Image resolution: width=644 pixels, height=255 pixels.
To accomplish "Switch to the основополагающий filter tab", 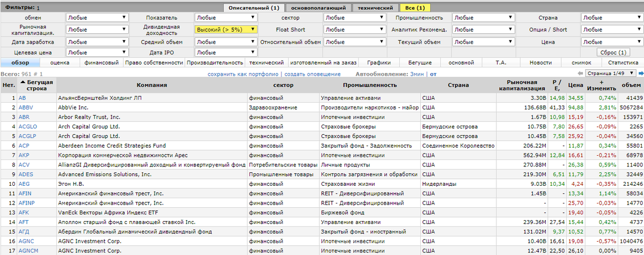I will (319, 8).
